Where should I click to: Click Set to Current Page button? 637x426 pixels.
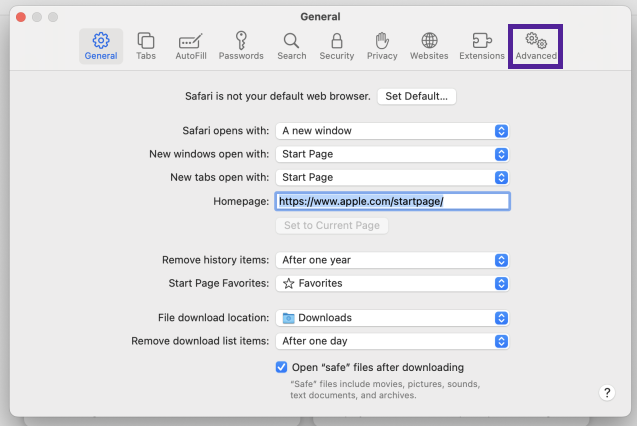(332, 225)
